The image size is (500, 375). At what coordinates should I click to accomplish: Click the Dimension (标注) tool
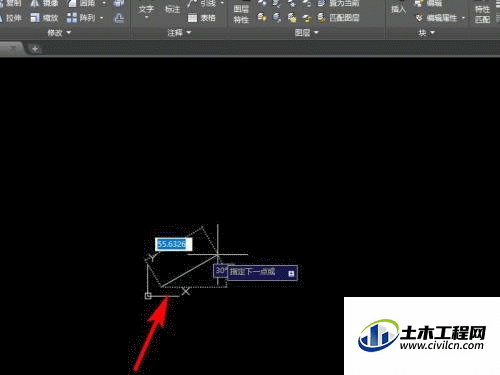[x=172, y=9]
